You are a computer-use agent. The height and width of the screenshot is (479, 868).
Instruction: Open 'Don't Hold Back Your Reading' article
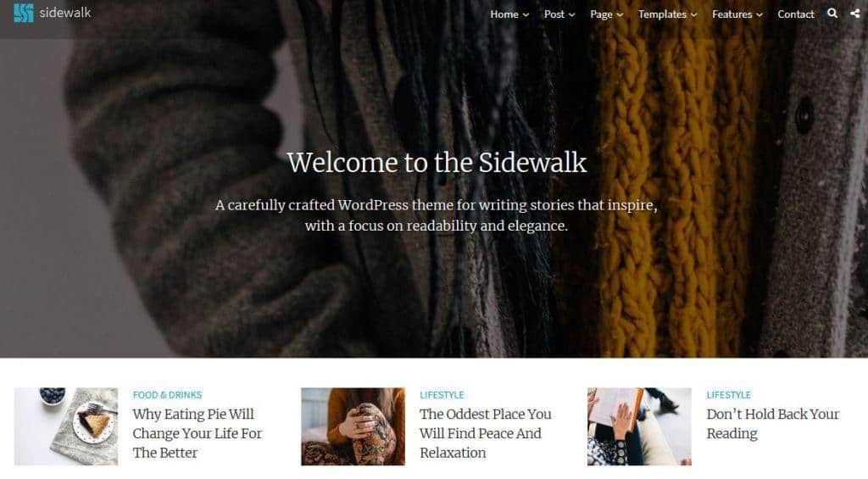tap(773, 424)
